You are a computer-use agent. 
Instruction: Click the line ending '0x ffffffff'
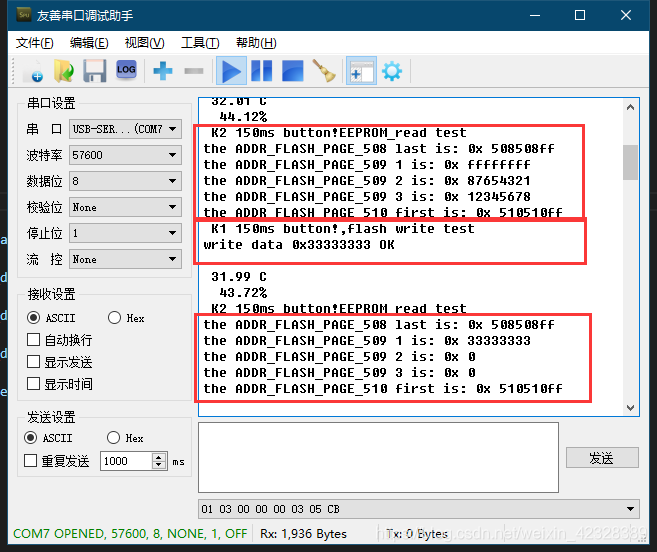[367, 165]
